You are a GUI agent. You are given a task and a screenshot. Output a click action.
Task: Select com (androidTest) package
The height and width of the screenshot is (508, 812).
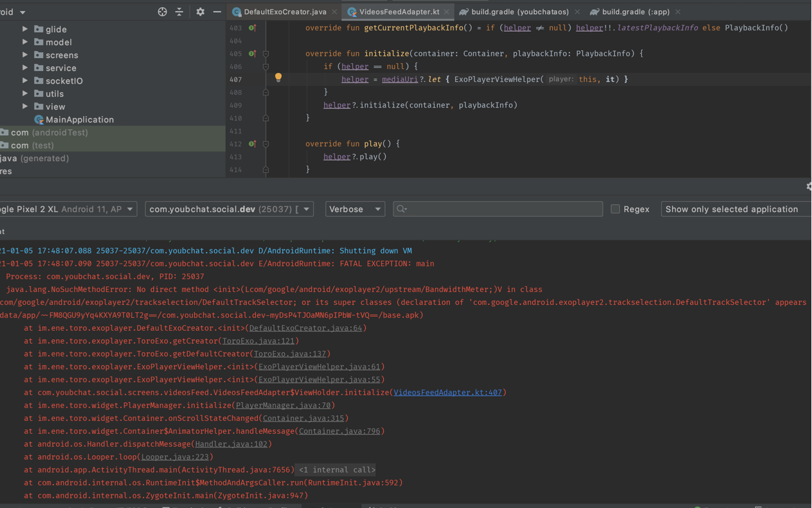(x=49, y=132)
